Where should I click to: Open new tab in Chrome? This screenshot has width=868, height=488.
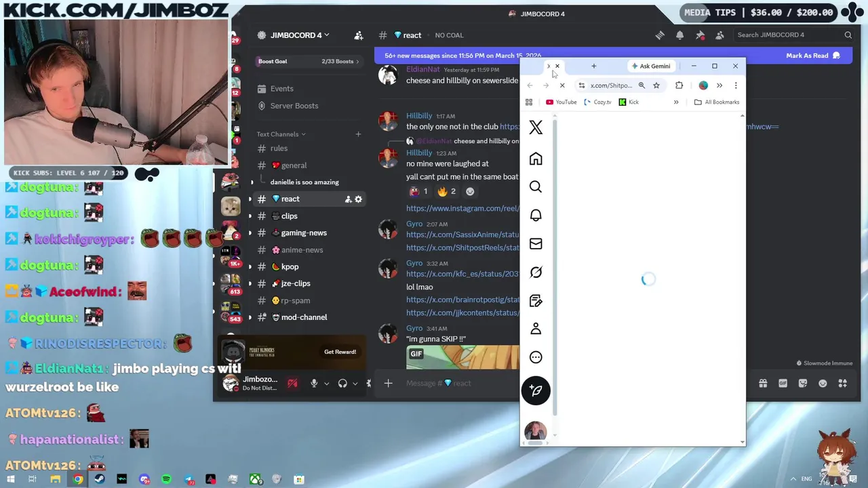(x=593, y=66)
